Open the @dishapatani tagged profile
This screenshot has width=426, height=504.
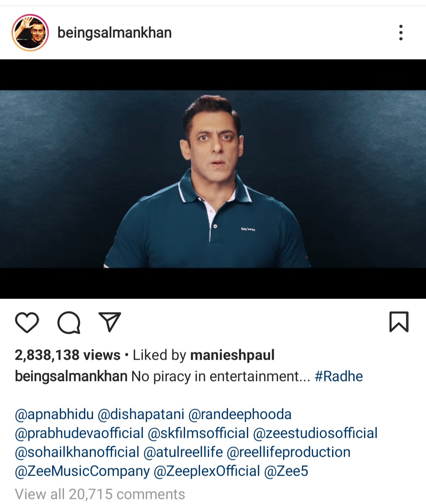[141, 414]
